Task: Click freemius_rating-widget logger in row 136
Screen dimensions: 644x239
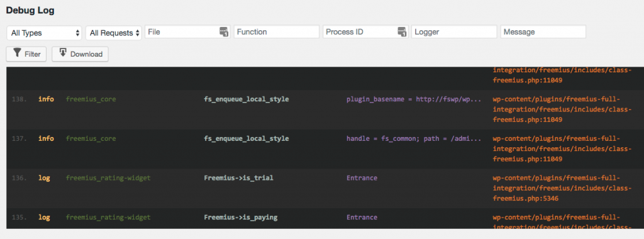Action: (108, 178)
